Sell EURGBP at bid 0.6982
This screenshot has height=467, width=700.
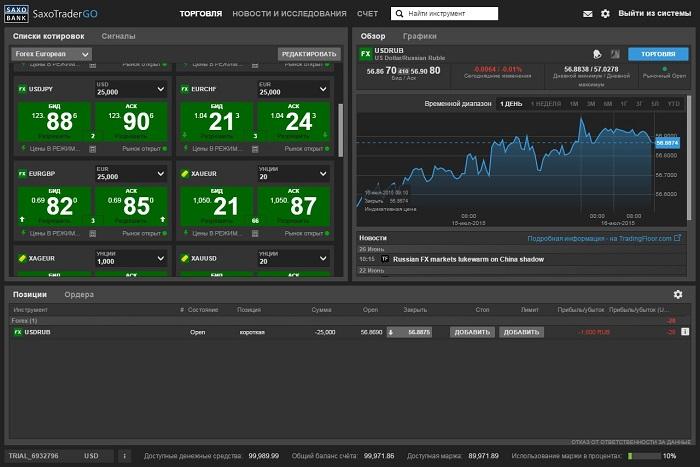pos(54,206)
